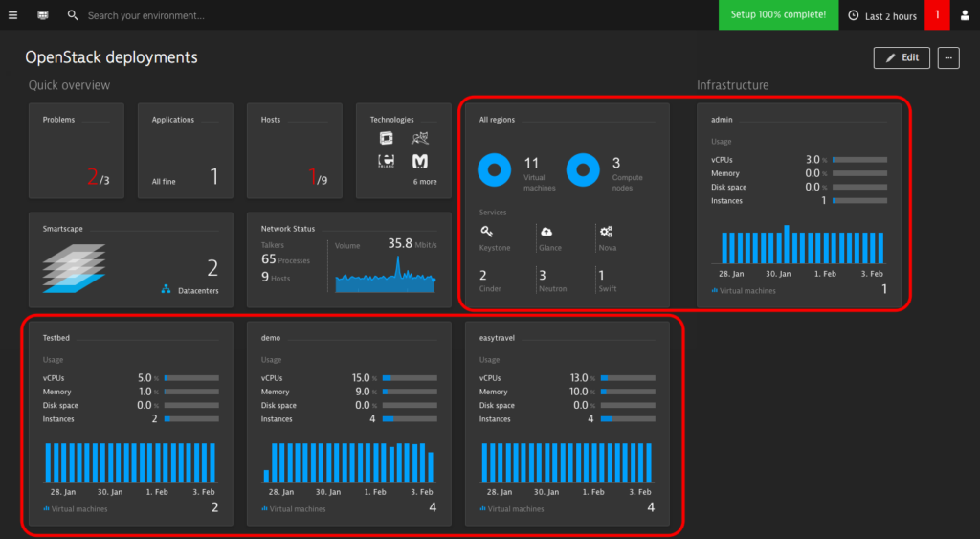Click the demo tile title
The height and width of the screenshot is (539, 980).
[x=271, y=338]
